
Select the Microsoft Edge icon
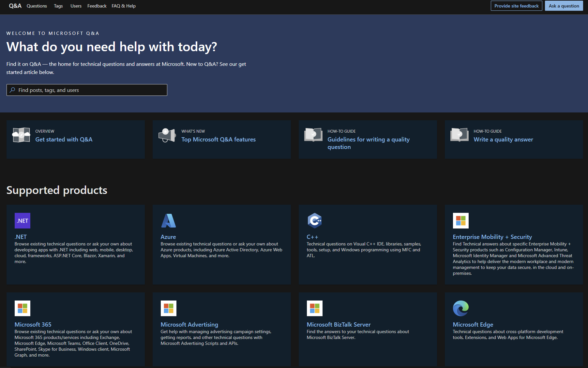click(x=460, y=308)
